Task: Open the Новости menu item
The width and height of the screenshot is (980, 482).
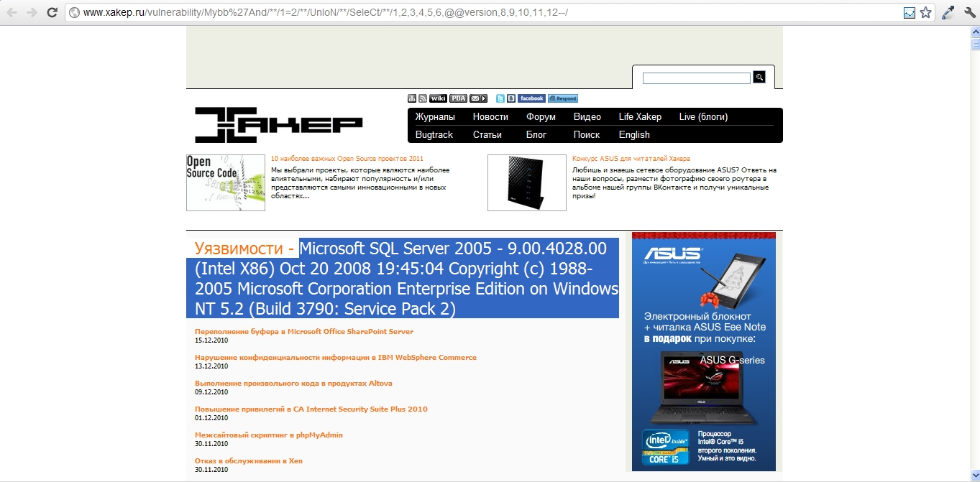Action: (x=490, y=117)
